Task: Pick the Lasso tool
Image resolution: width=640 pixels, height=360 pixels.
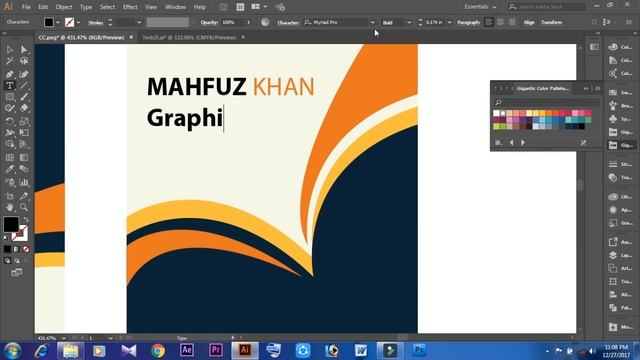Action: tap(24, 61)
